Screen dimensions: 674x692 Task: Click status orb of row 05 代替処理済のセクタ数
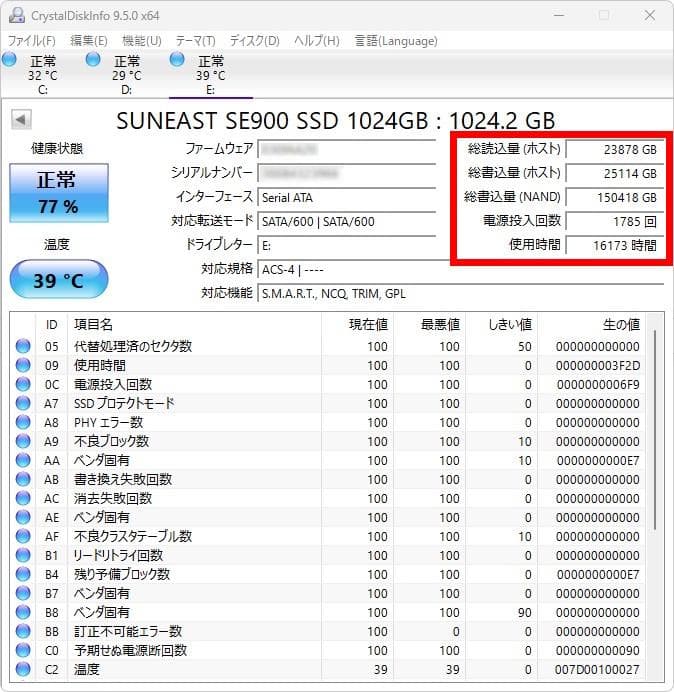click(23, 346)
